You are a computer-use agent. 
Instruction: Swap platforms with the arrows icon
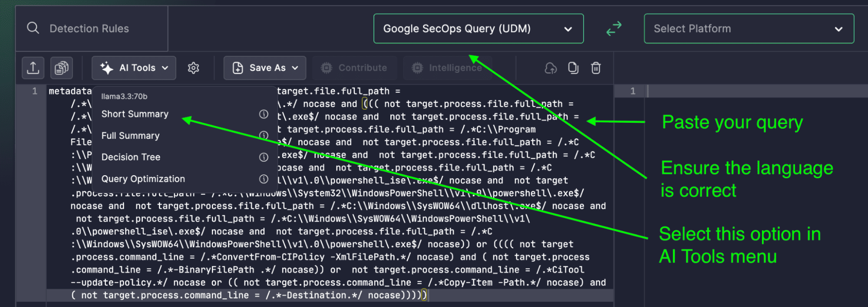tap(614, 29)
